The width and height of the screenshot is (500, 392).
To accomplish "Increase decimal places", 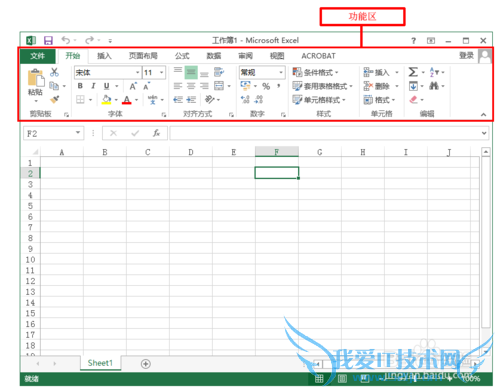I will click(245, 99).
